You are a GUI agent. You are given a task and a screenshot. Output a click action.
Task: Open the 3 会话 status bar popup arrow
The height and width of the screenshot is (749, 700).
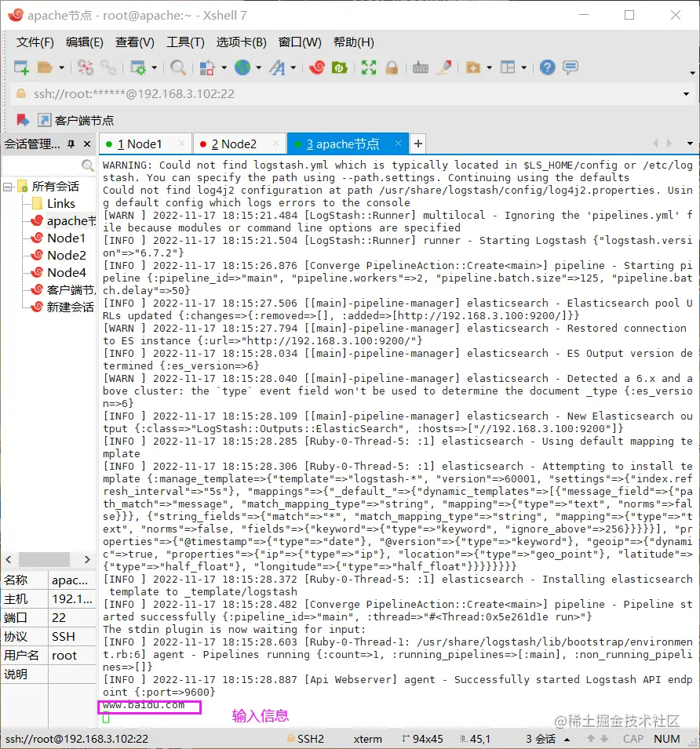(x=567, y=740)
